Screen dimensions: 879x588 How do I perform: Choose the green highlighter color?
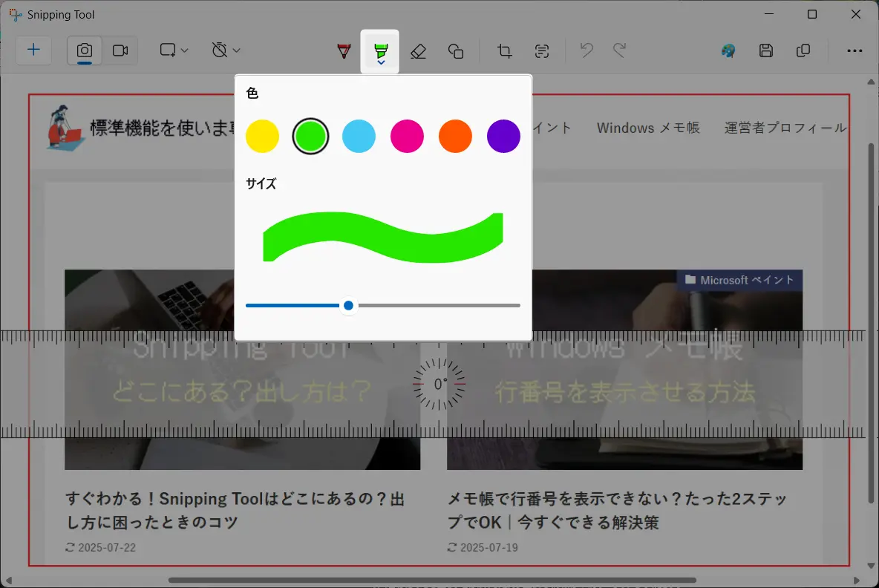[310, 136]
